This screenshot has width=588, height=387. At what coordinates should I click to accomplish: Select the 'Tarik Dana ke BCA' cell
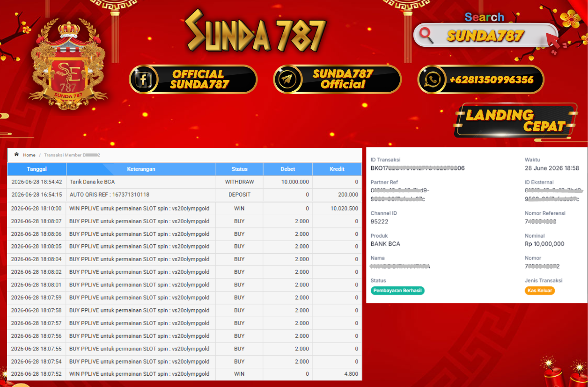pos(141,182)
